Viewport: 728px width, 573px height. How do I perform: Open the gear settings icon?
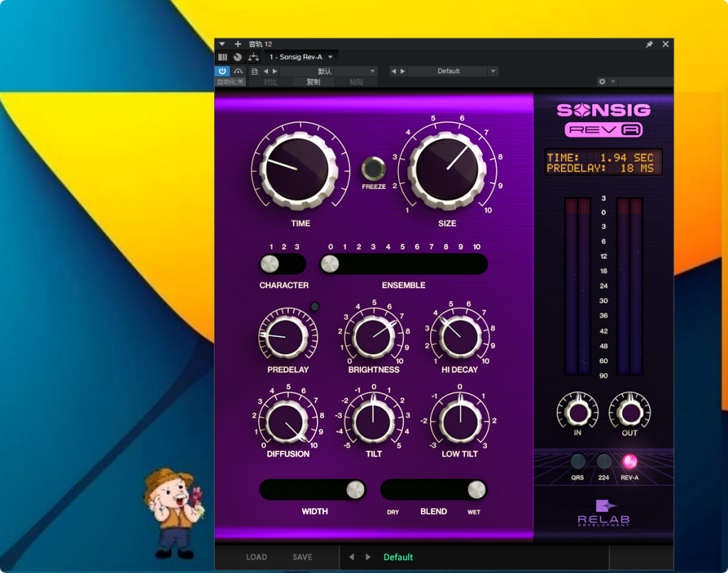coord(602,82)
